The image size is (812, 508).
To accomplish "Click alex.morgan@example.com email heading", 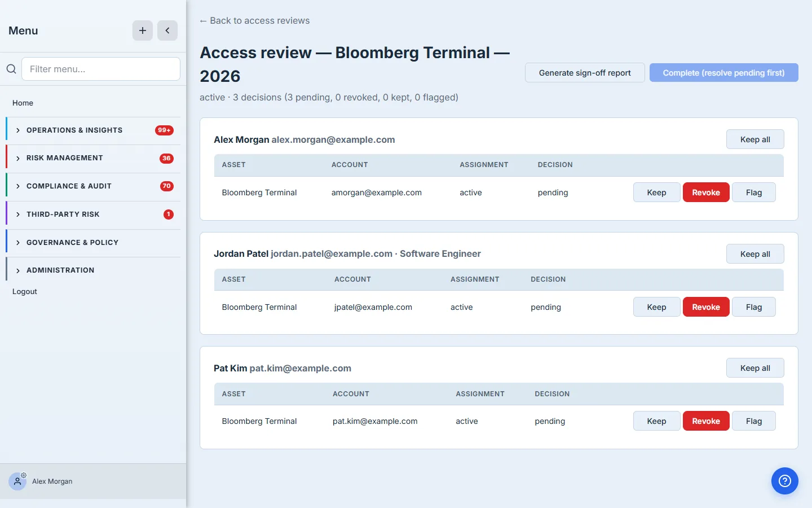I will coord(333,139).
